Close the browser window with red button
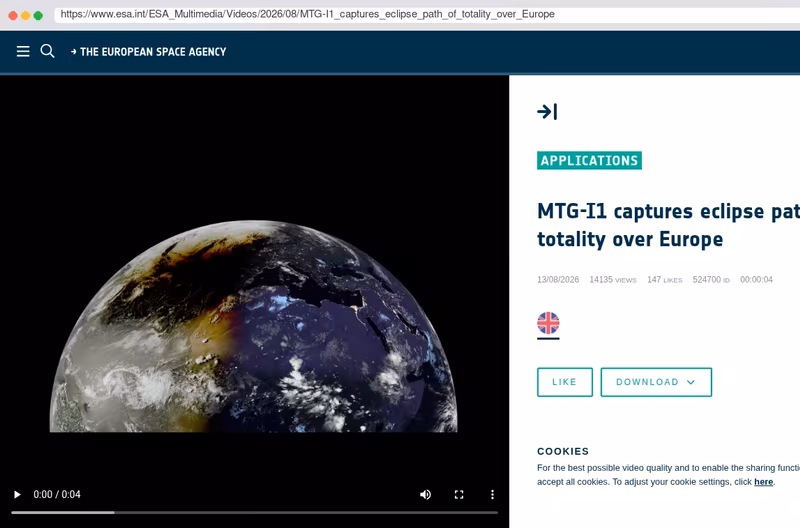The image size is (800, 528). (13, 15)
